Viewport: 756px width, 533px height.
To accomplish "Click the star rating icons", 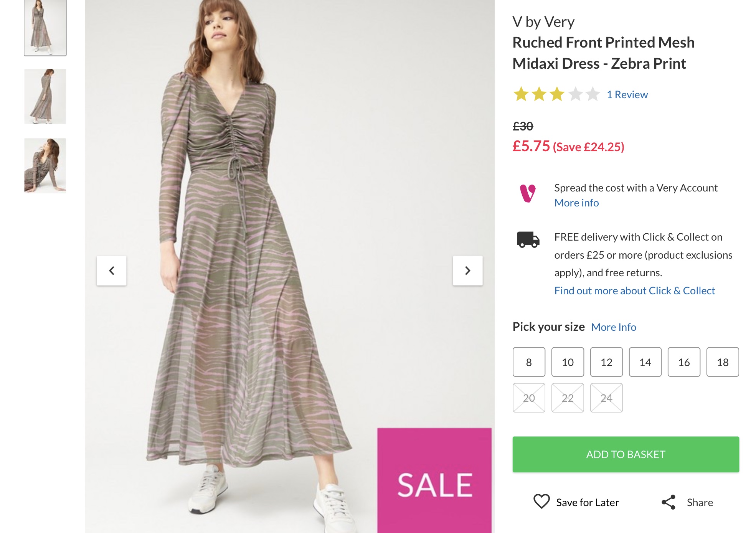I will pyautogui.click(x=556, y=94).
